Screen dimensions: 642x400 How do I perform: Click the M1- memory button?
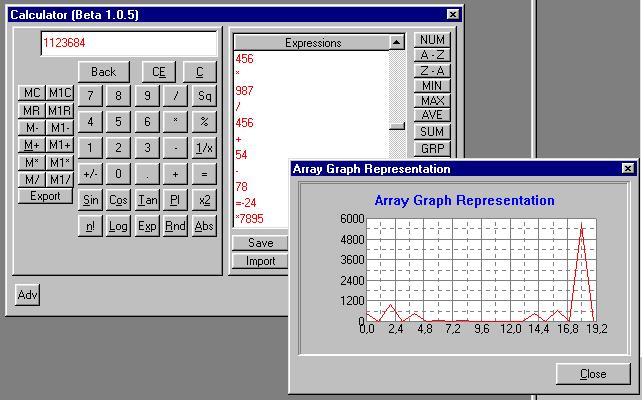coord(60,128)
